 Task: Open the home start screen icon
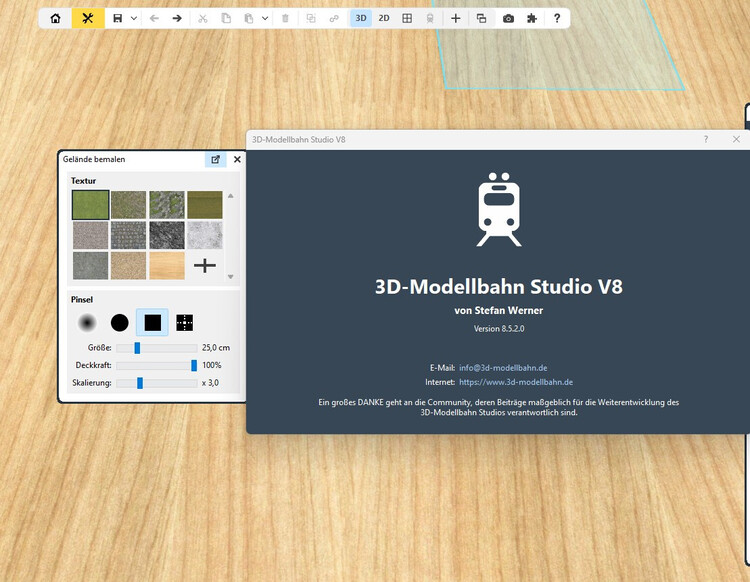tap(55, 19)
